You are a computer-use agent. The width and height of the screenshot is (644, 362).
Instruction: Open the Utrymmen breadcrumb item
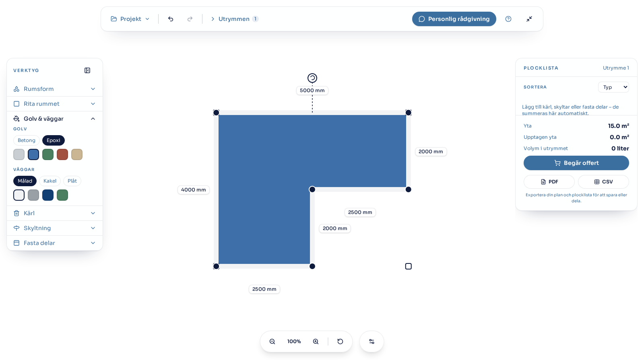[235, 19]
